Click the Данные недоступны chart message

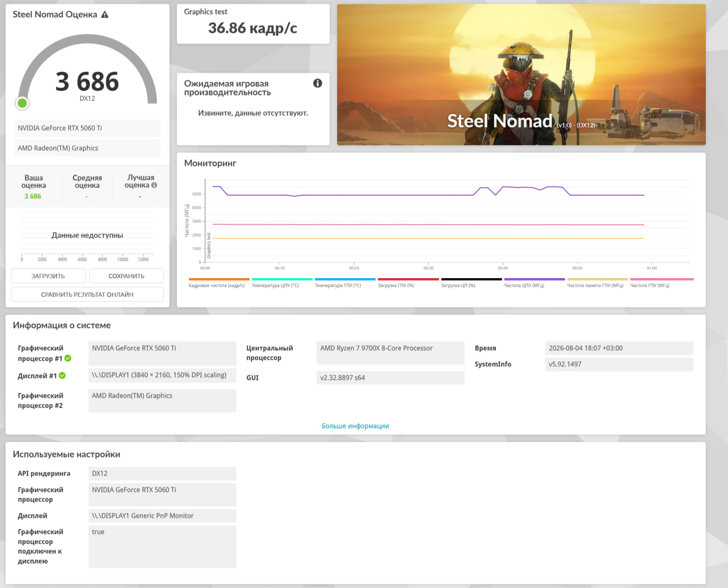[87, 235]
